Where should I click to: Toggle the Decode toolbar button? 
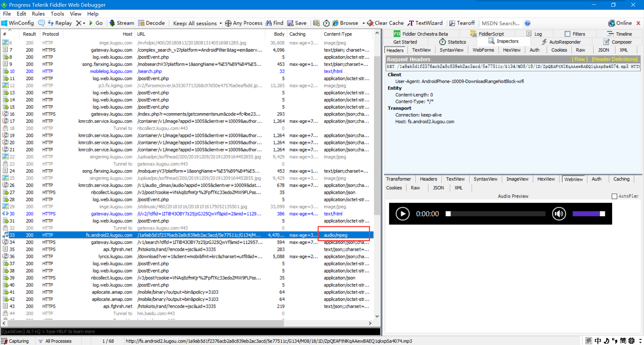point(152,23)
